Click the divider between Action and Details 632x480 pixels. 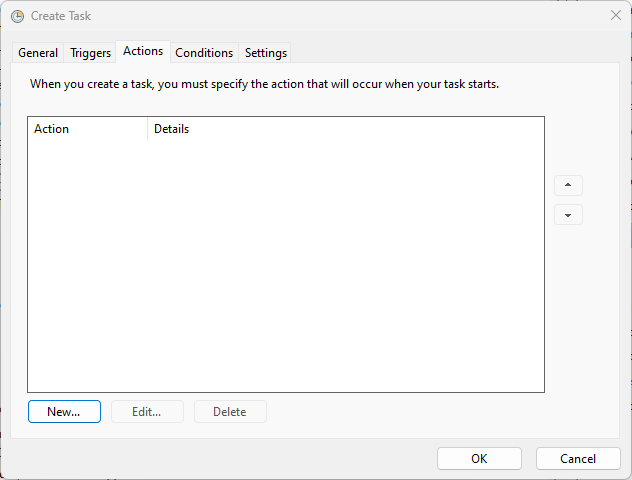[148, 129]
